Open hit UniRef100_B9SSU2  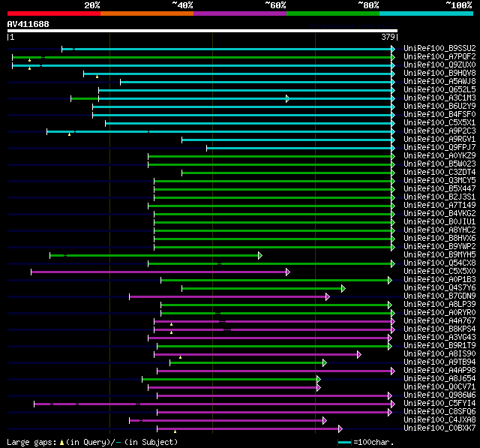439,48
